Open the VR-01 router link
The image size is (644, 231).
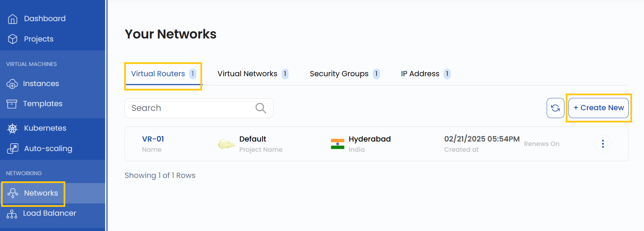coord(153,139)
